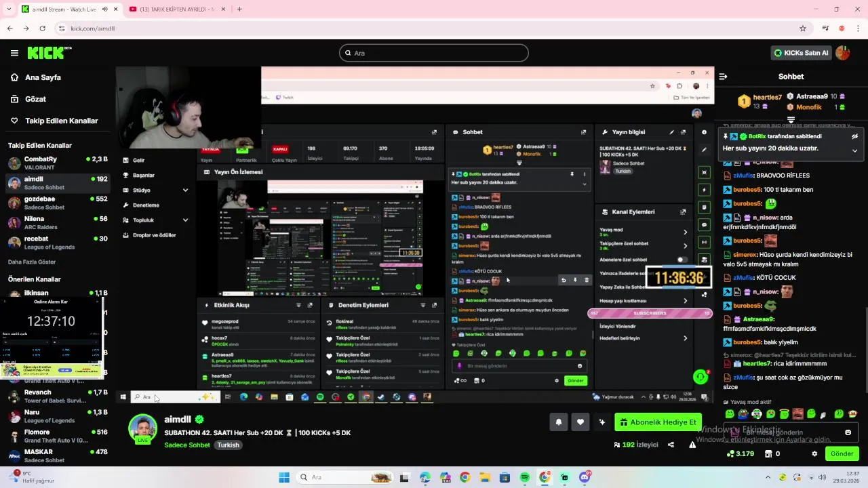Open aimdll streamer avatar
This screenshot has width=868, height=488.
tap(143, 428)
